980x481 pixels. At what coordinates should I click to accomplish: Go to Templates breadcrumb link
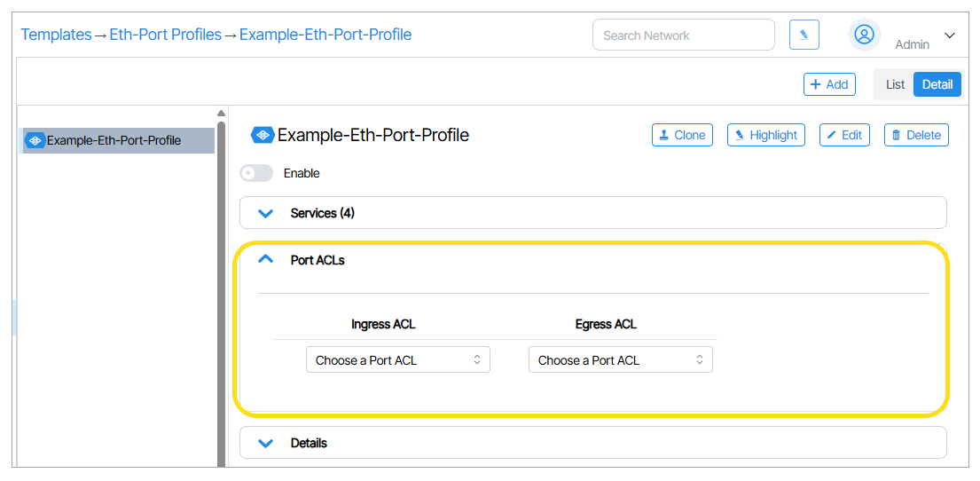[56, 35]
